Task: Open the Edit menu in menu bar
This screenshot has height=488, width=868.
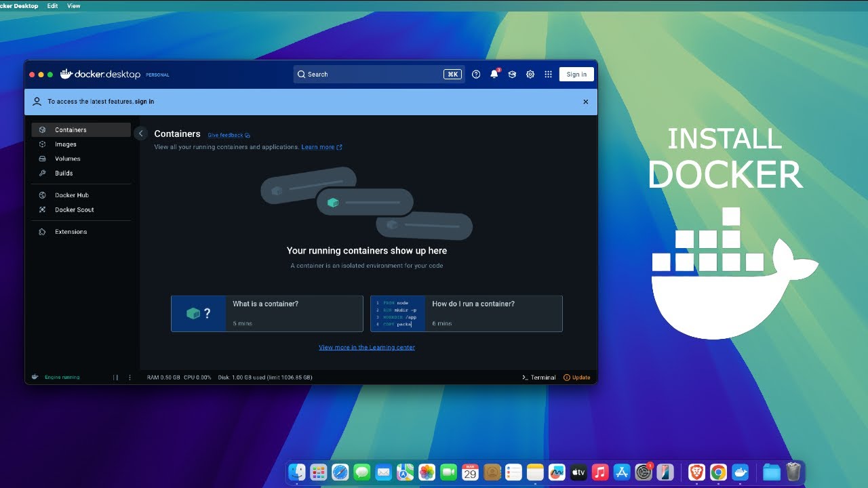Action: click(x=52, y=5)
